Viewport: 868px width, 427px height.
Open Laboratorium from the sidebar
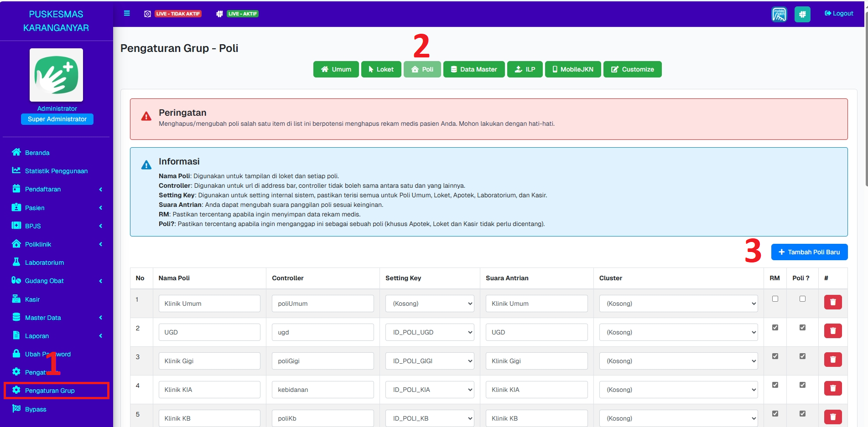pos(44,262)
